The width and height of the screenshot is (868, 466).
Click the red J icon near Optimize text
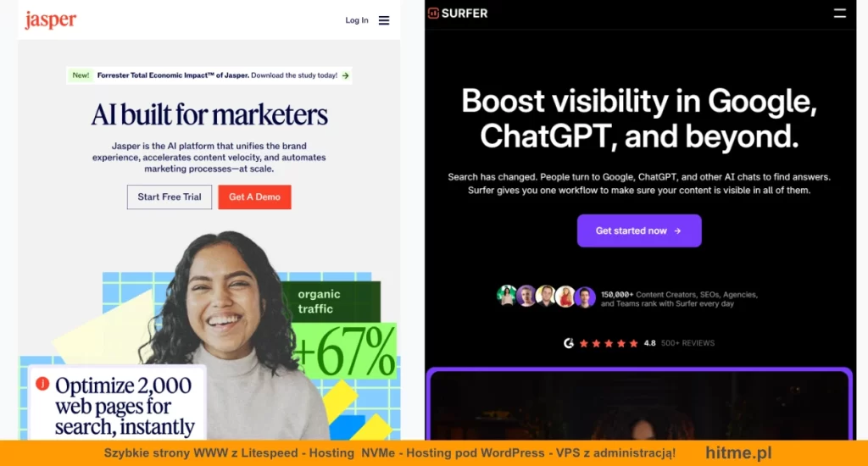(x=42, y=384)
